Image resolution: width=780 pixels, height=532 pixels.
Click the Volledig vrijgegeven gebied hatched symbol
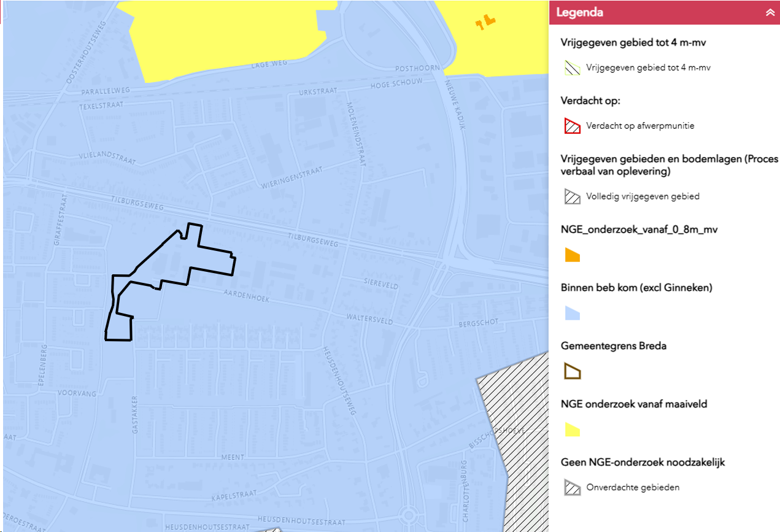tap(573, 196)
